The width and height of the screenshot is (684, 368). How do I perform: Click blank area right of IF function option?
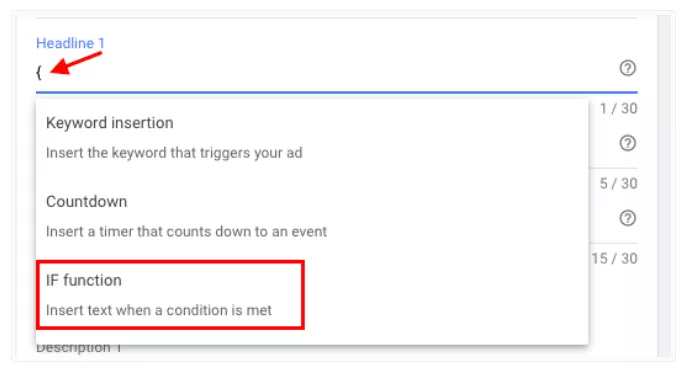tap(445, 295)
